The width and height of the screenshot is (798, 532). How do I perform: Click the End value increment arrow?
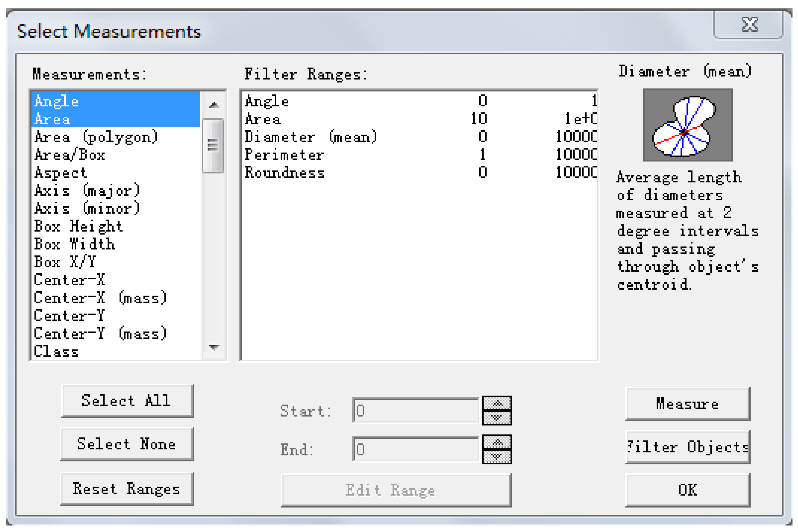(497, 442)
